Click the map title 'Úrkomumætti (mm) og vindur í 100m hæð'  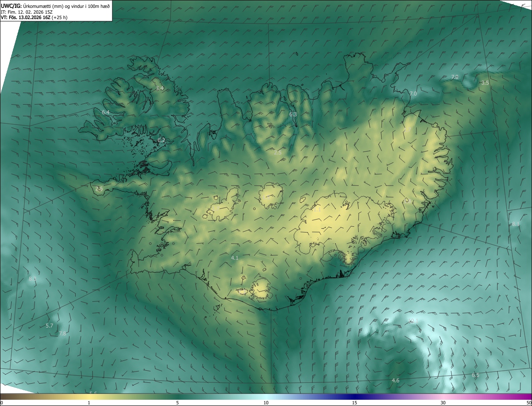(66, 6)
